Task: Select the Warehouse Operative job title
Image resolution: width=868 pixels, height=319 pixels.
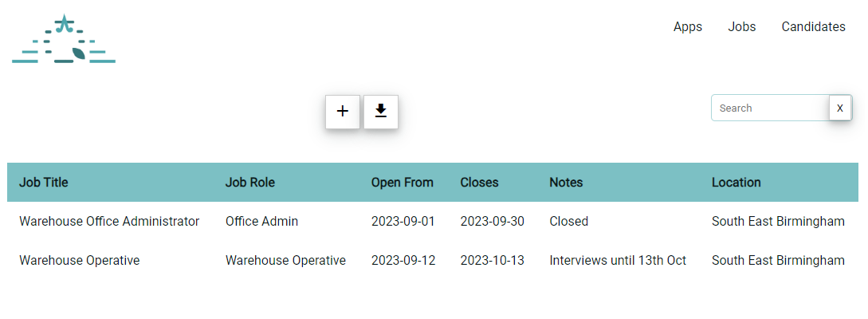Action: [x=80, y=261]
